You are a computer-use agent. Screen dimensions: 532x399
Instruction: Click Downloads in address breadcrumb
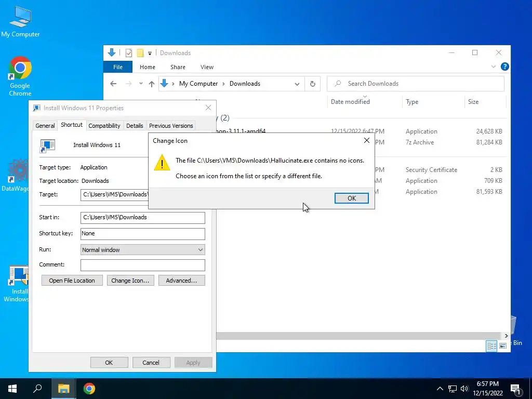pyautogui.click(x=245, y=84)
